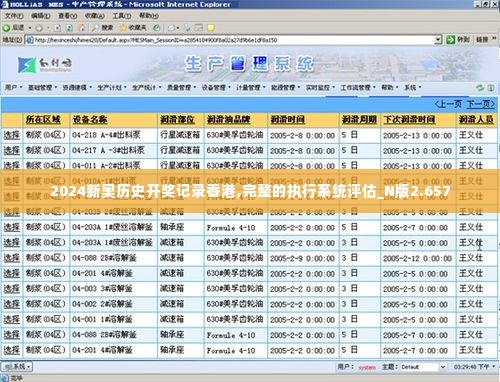Click the IE Back arrow icon

6,28
